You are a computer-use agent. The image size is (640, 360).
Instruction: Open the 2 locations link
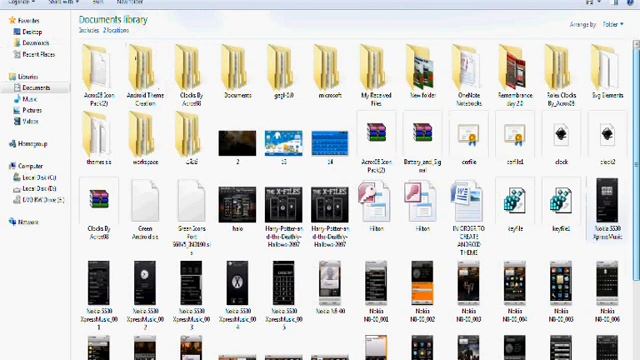[x=116, y=30]
